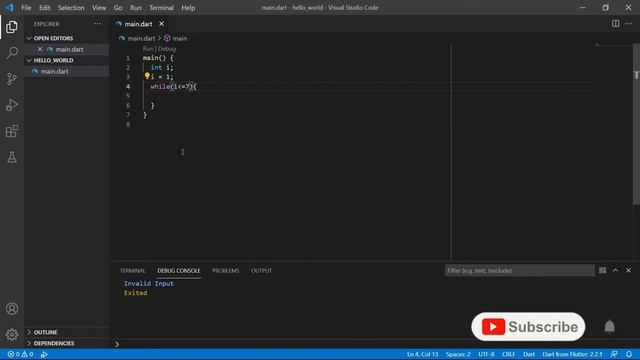This screenshot has height=360, width=640.
Task: Open editor more actions ellipsis
Action: coord(629,24)
